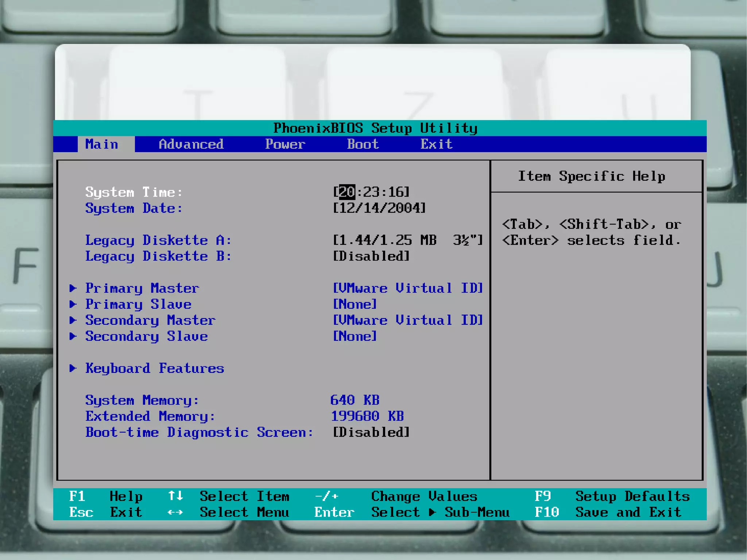The image size is (747, 560).
Task: Toggle Legacy Diskette B Disabled value
Action: pyautogui.click(x=371, y=256)
